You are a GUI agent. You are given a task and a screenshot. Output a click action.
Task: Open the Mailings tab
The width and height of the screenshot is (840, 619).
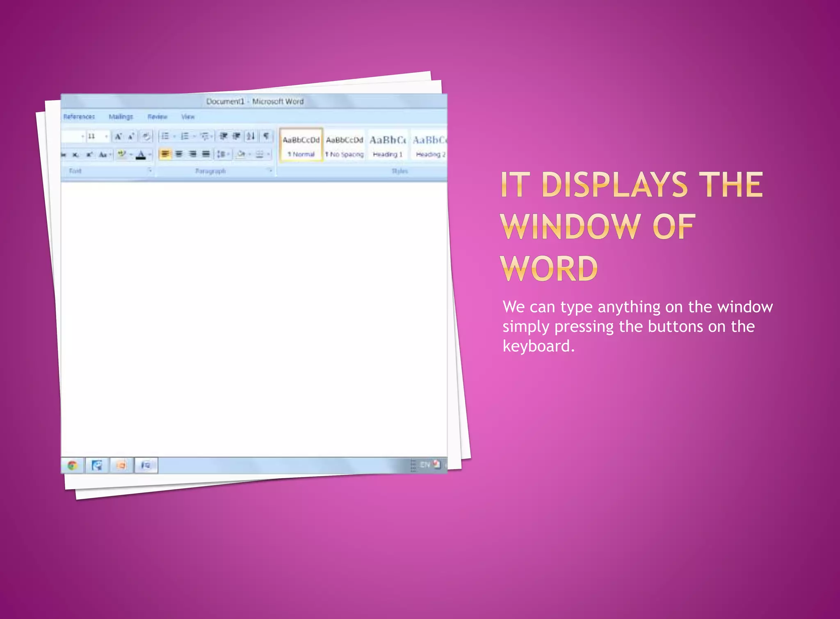(x=121, y=117)
